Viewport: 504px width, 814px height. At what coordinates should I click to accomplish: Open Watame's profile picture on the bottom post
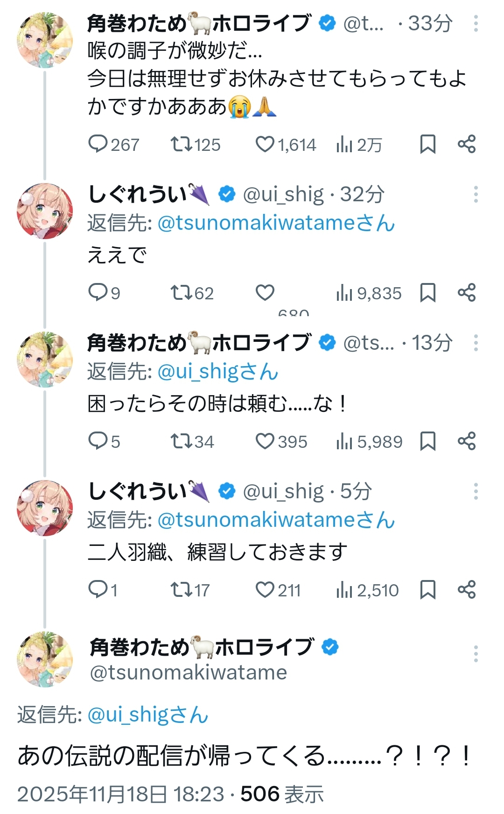45,659
